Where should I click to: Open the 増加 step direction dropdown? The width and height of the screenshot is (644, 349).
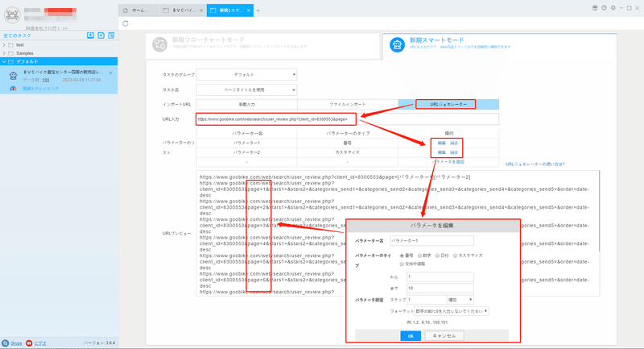[460, 300]
